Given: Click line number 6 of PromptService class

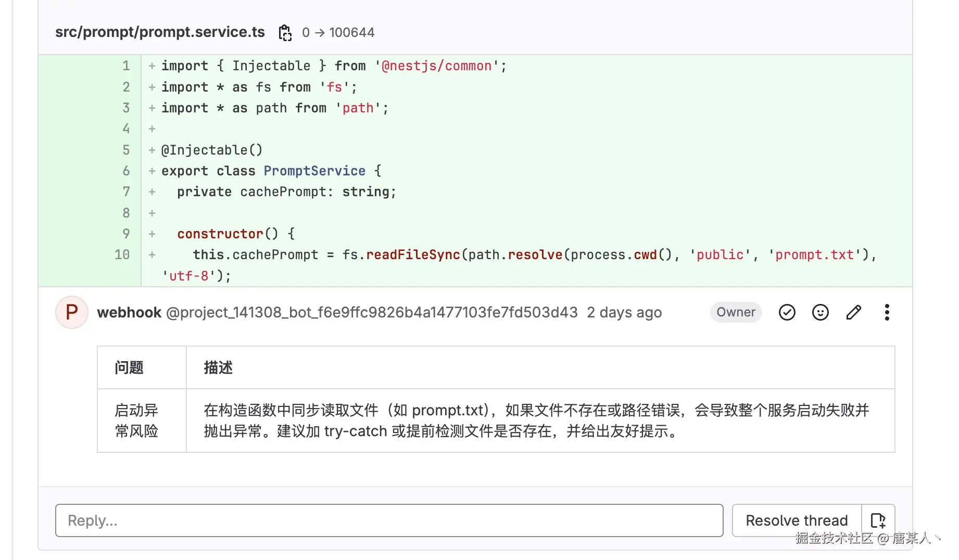Looking at the screenshot, I should (126, 171).
